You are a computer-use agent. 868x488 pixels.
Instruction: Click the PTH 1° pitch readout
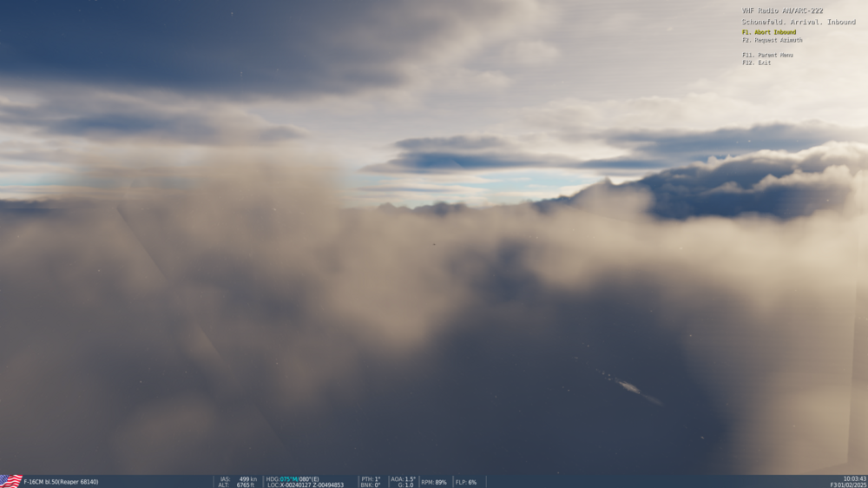pos(371,479)
